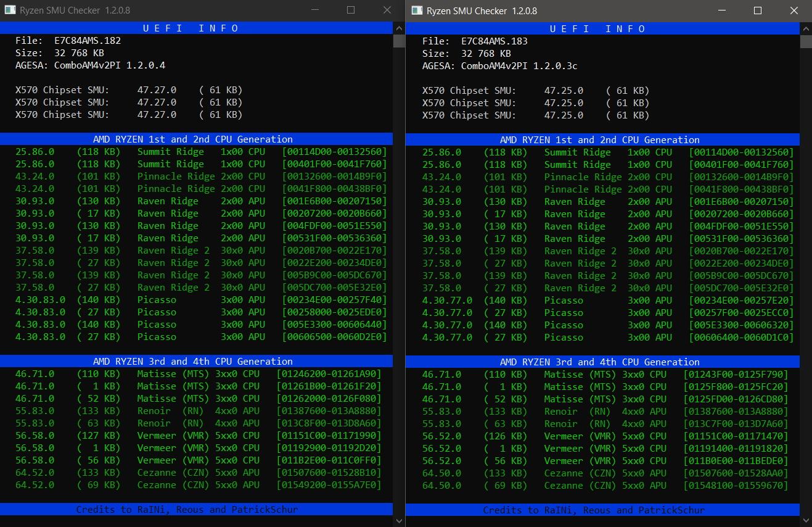Click Vermeer address [01151C00-01171990]
This screenshot has width=812, height=527.
click(x=329, y=436)
